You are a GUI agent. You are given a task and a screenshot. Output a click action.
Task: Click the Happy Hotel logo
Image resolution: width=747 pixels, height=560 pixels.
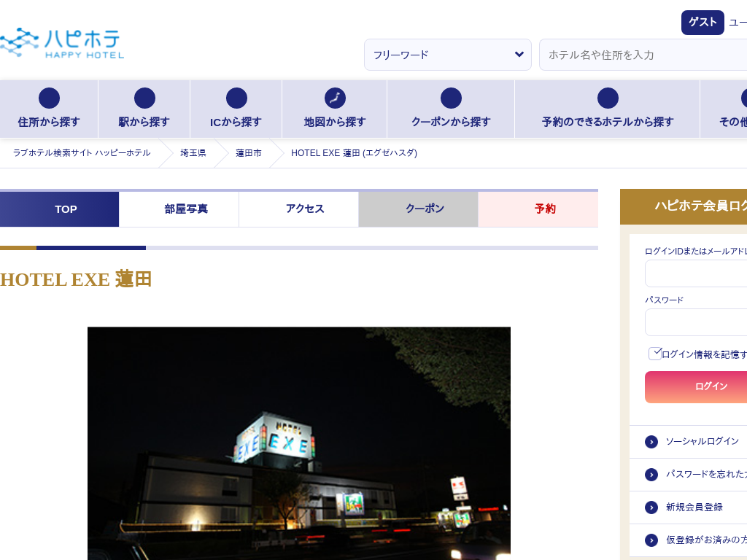point(62,43)
